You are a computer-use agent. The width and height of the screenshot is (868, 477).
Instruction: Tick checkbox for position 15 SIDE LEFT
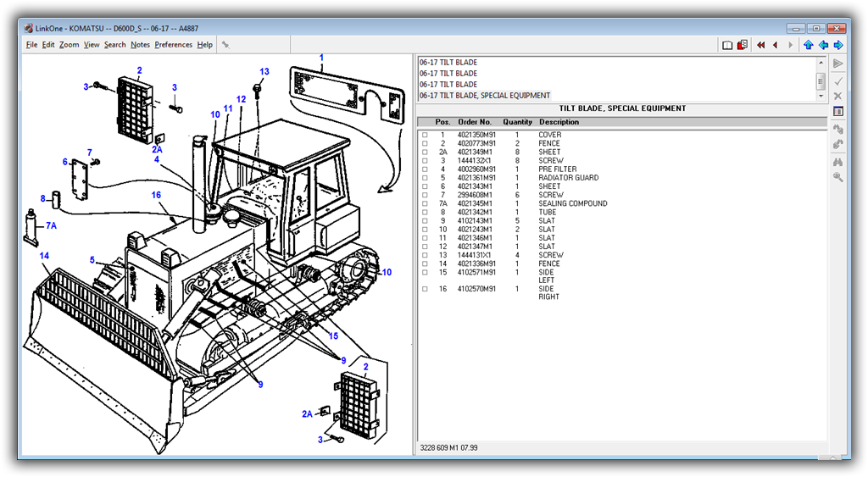point(425,272)
